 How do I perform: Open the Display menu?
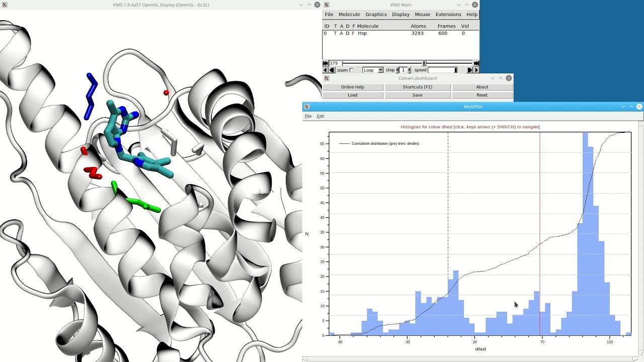400,14
